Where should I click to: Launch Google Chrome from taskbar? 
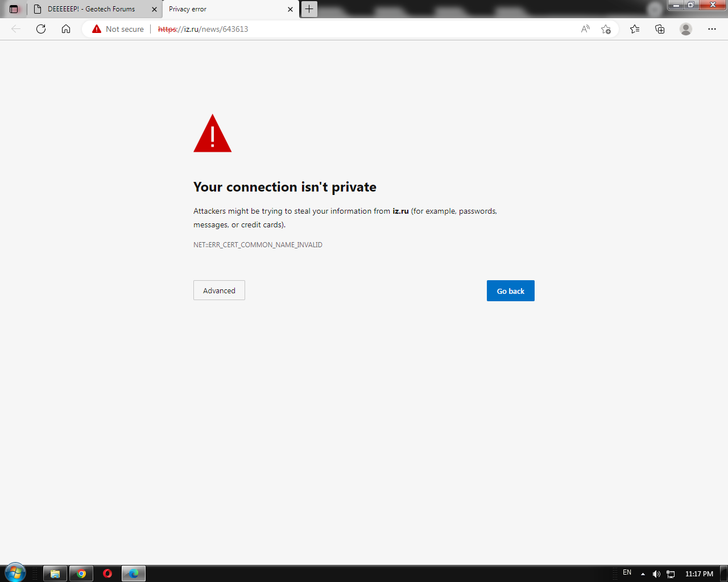click(x=81, y=573)
